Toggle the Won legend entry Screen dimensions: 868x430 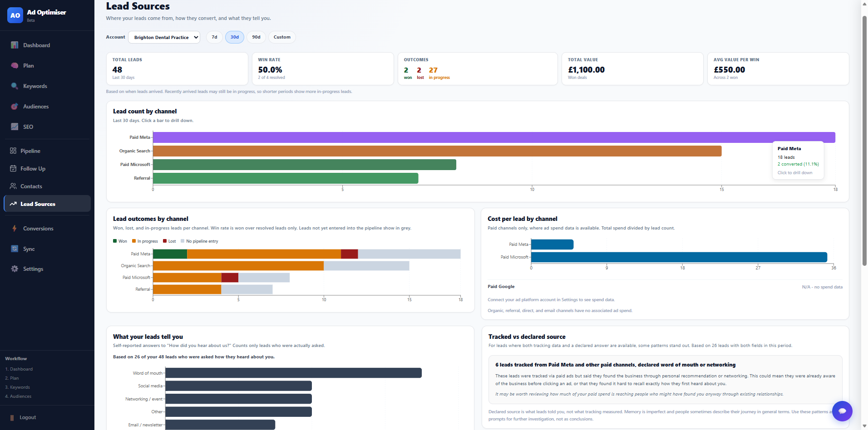[x=120, y=241]
